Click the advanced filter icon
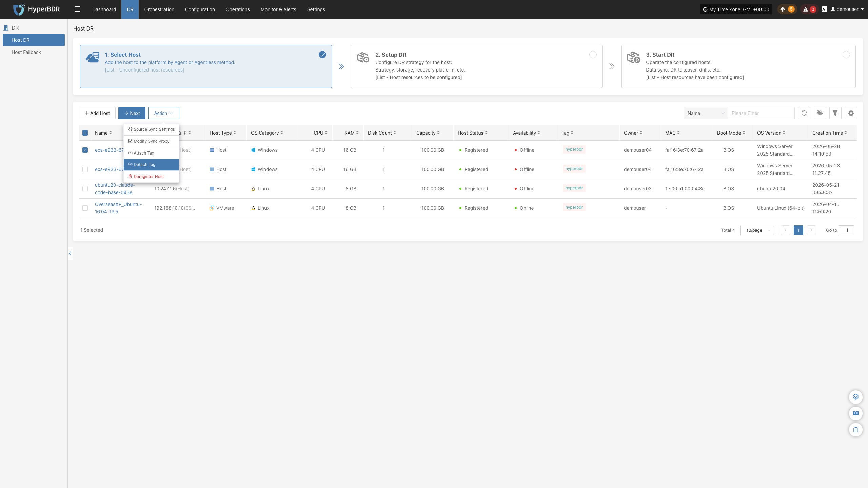Image resolution: width=868 pixels, height=488 pixels. [x=835, y=113]
